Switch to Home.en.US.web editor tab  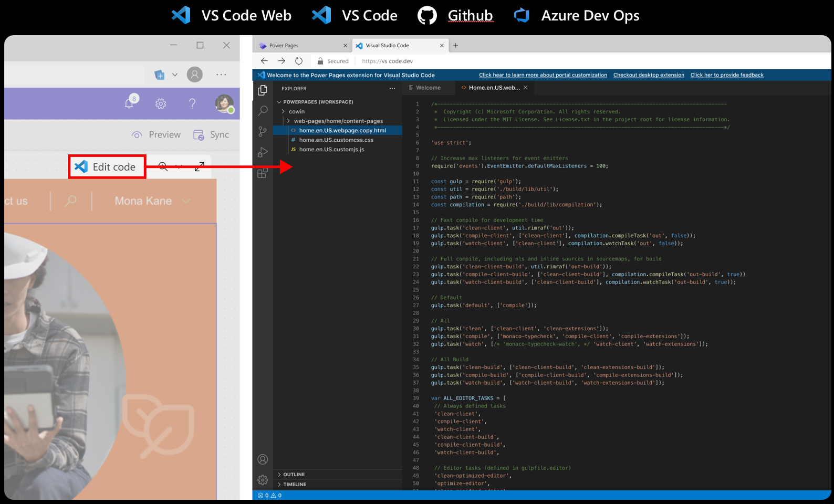pos(494,88)
